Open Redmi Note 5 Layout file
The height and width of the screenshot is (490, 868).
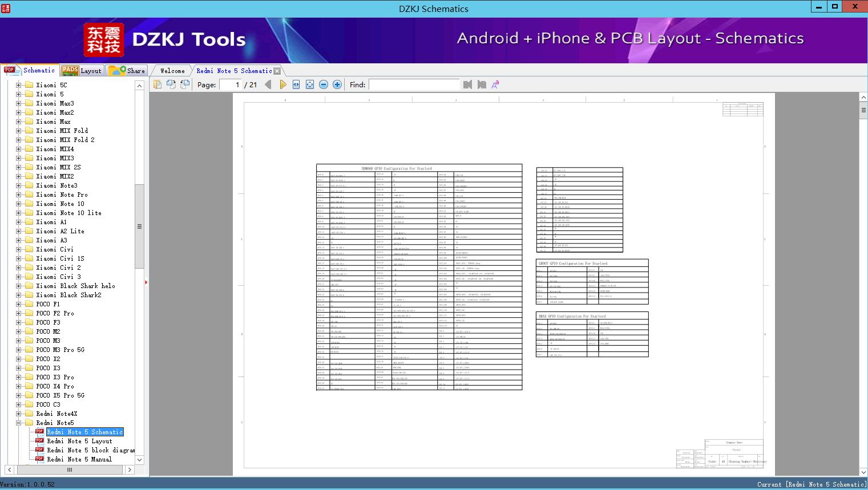79,441
